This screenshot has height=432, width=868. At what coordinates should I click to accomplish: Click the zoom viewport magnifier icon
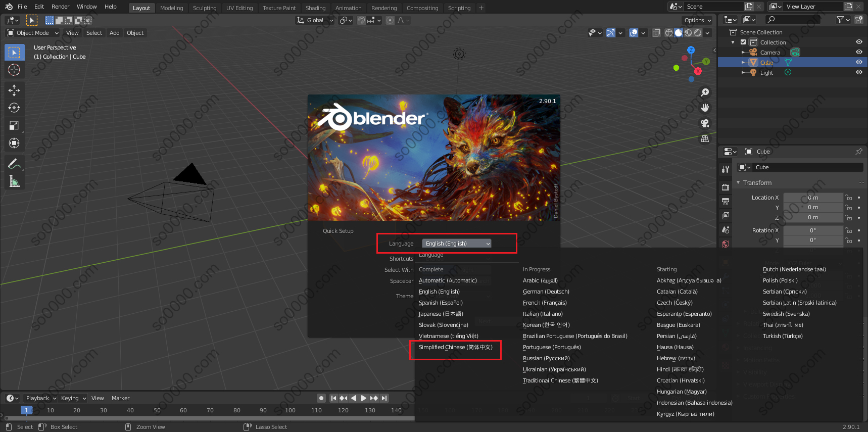click(x=705, y=92)
